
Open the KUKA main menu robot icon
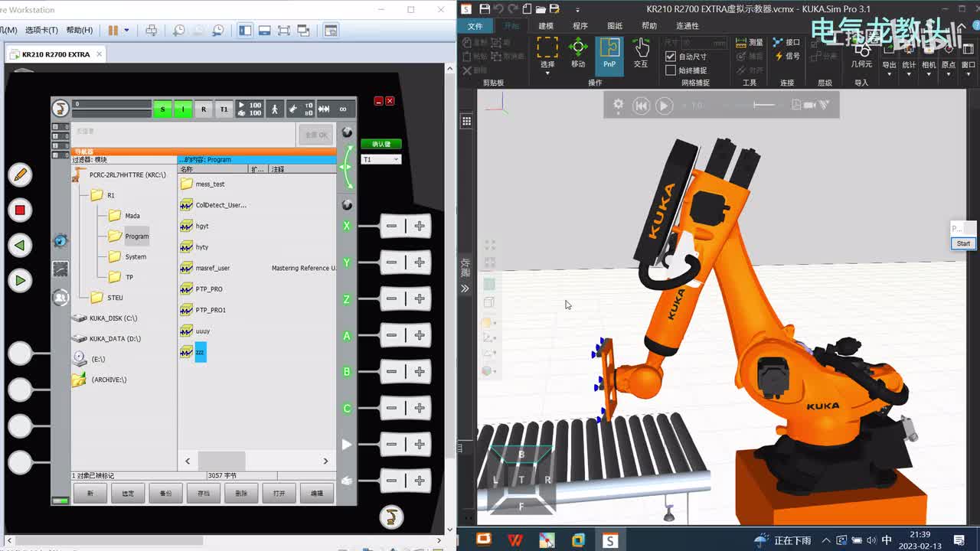[60, 108]
